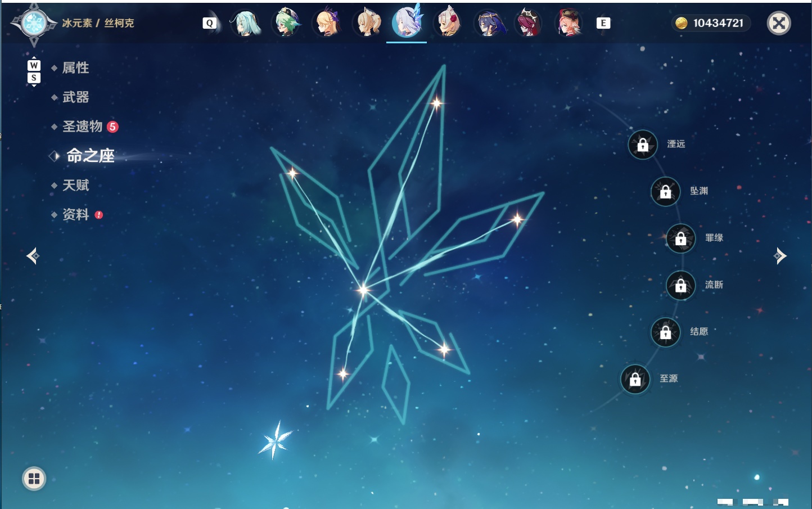812x509 pixels.
Task: Click the W menu-up key icon
Action: (x=34, y=65)
